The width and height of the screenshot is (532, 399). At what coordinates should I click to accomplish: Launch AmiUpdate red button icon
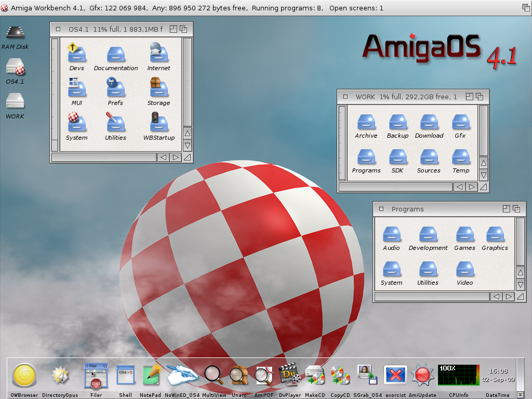tap(422, 375)
